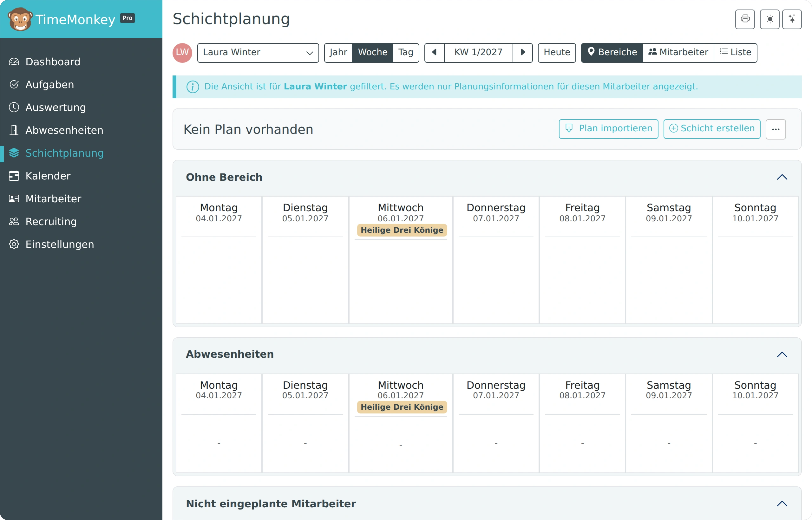
Task: Click the TimeMonkey monkey logo
Action: 20,19
